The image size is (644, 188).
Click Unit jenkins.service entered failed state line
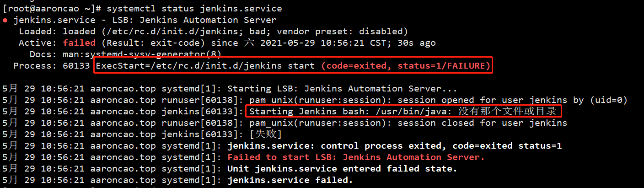[343, 169]
